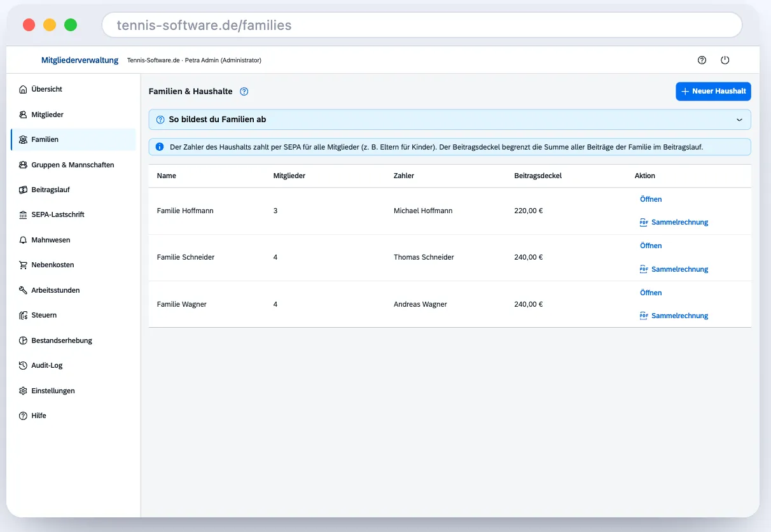Open the Übersicht menu item
Viewport: 771px width, 532px height.
tap(73, 89)
